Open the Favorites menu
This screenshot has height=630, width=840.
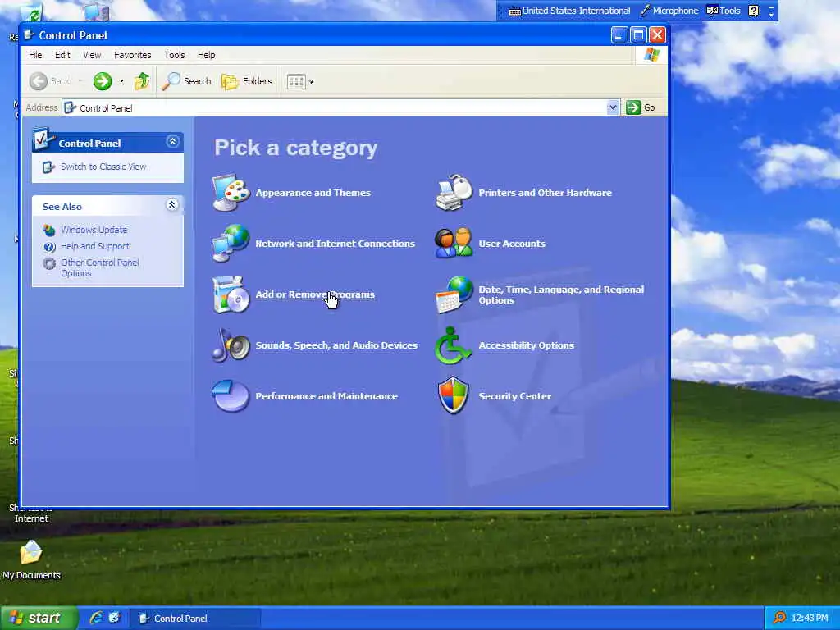click(132, 55)
